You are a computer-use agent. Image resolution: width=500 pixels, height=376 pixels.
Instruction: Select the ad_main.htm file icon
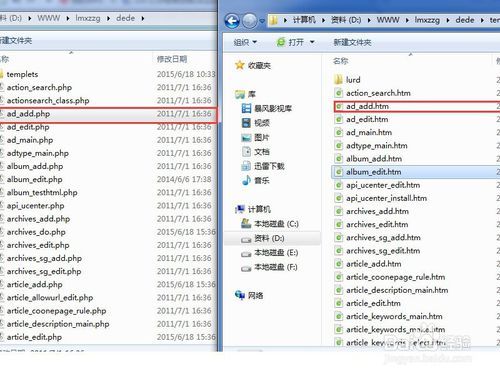click(x=339, y=132)
